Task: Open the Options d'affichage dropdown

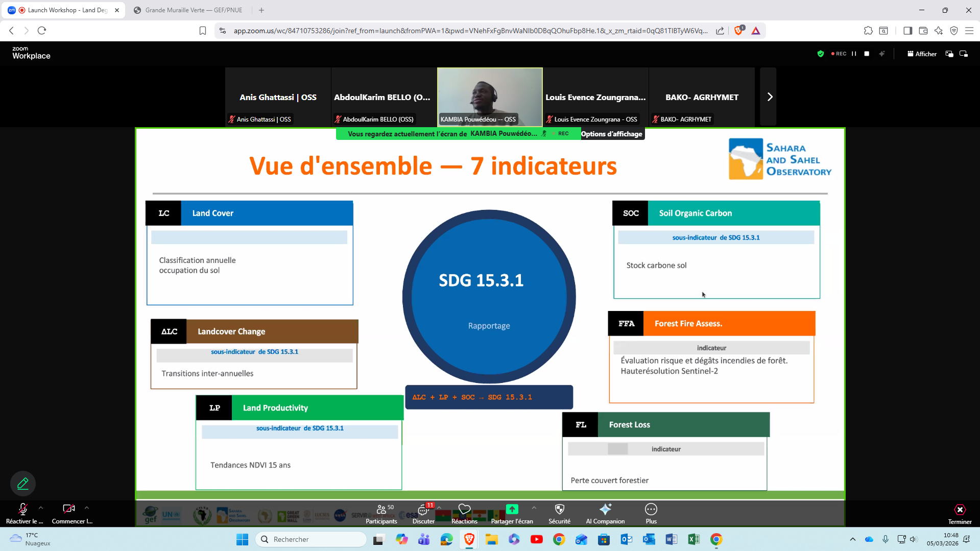Action: tap(611, 134)
